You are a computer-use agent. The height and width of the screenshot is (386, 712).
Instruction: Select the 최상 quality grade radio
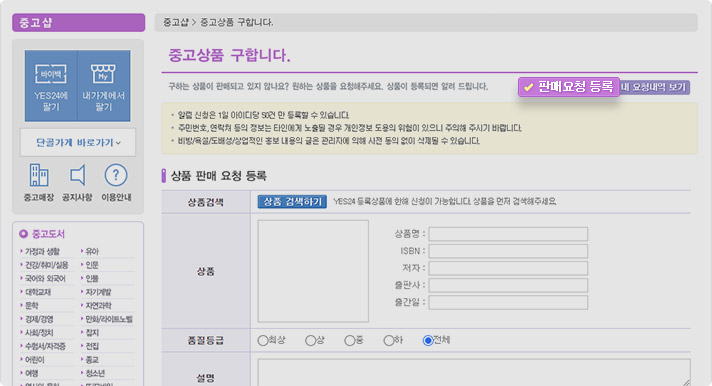coord(262,341)
